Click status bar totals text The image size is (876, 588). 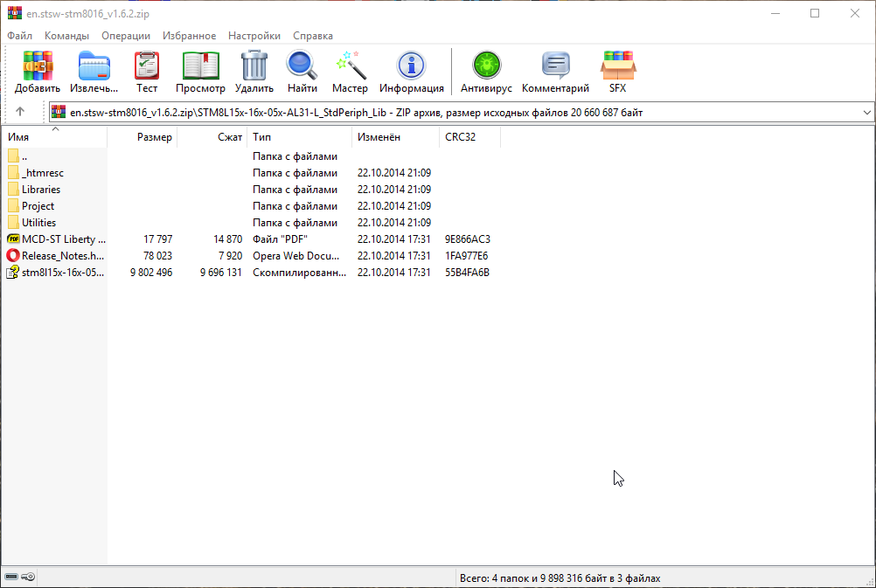(560, 578)
